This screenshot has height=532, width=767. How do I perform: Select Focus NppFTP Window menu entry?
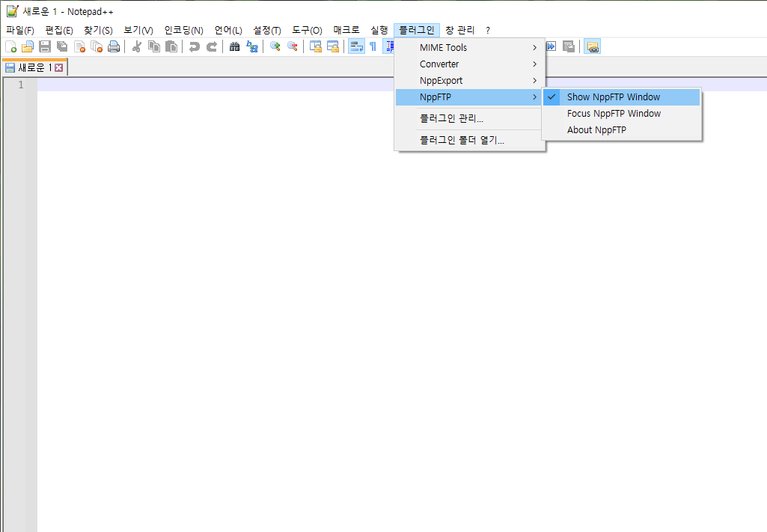[x=621, y=114]
